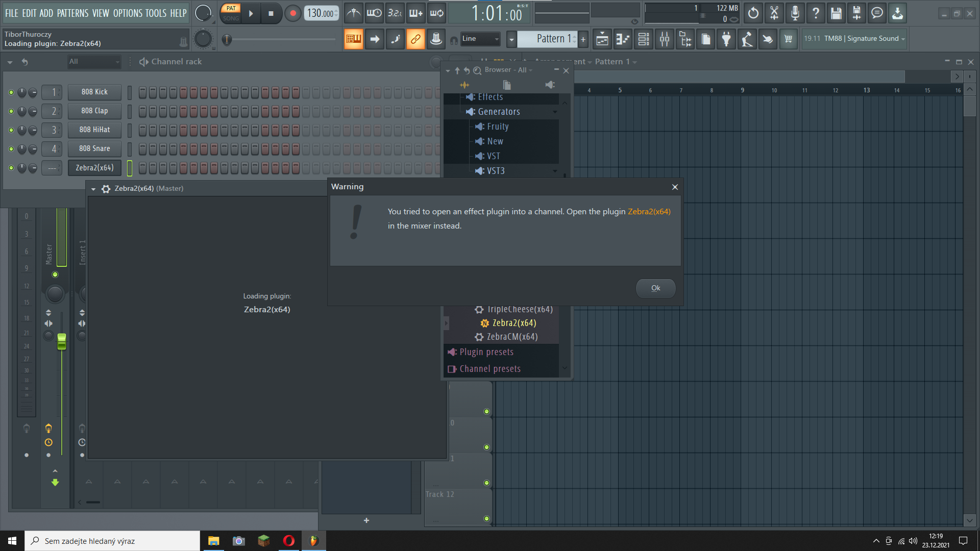Click the one-click audio recording scissors icon

pos(774,13)
